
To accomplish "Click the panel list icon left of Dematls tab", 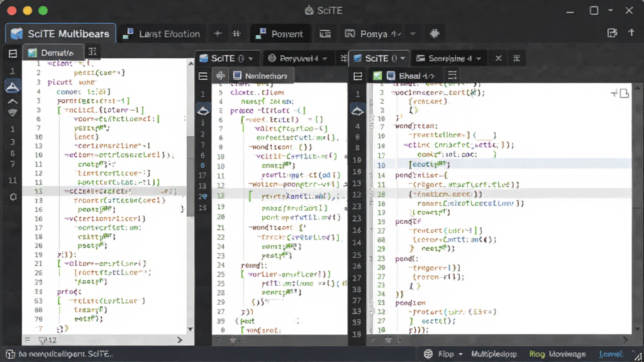I will pyautogui.click(x=13, y=53).
